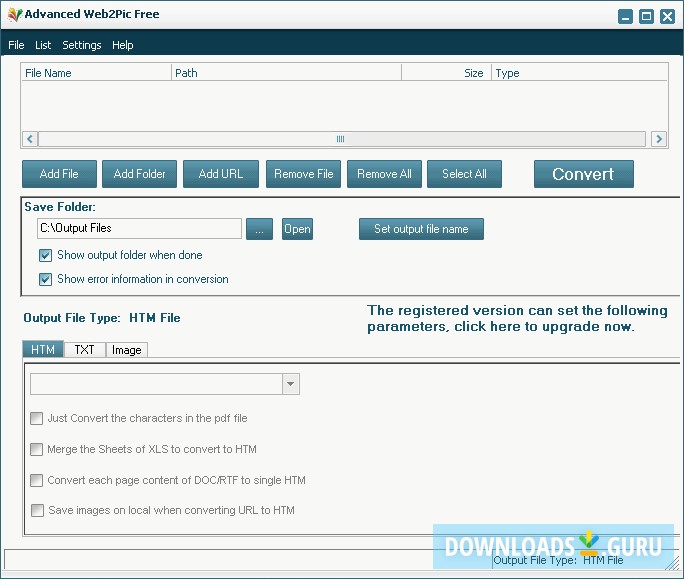Screen dimensions: 684x579
Task: Switch to the TXT tab
Action: (x=84, y=349)
